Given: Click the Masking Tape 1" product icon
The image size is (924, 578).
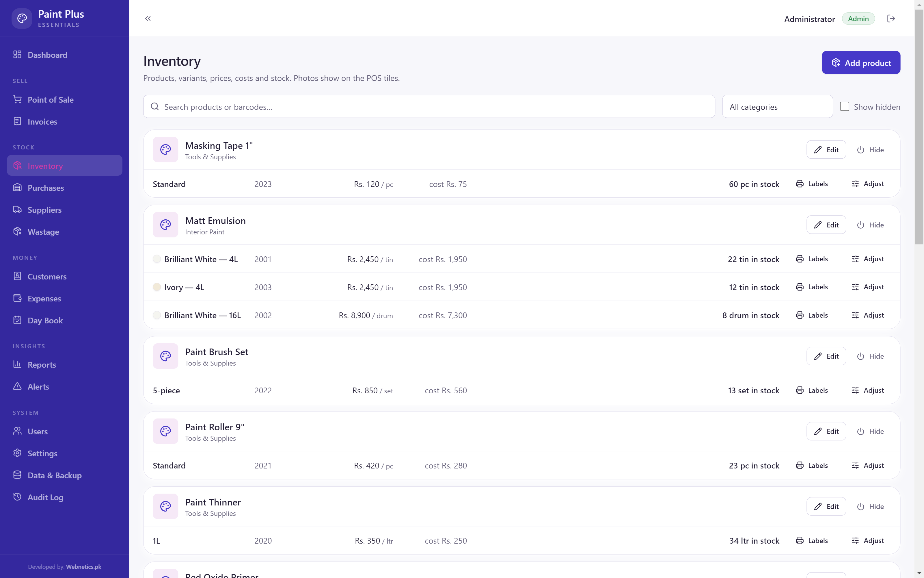Looking at the screenshot, I should click(165, 149).
